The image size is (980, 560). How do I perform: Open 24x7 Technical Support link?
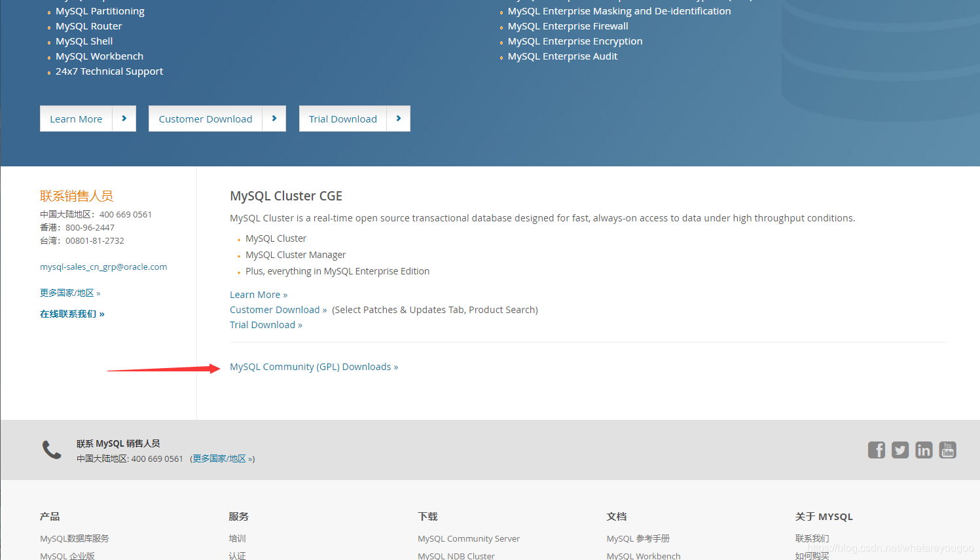click(109, 71)
